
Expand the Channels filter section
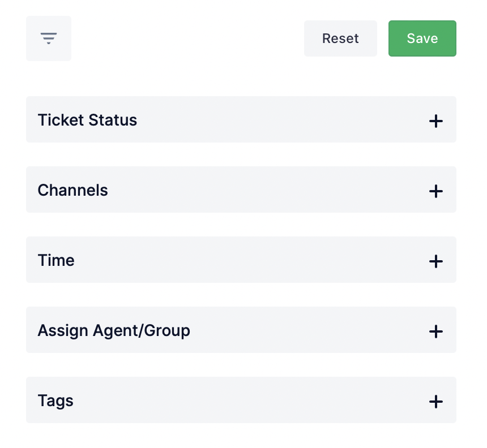241,189
